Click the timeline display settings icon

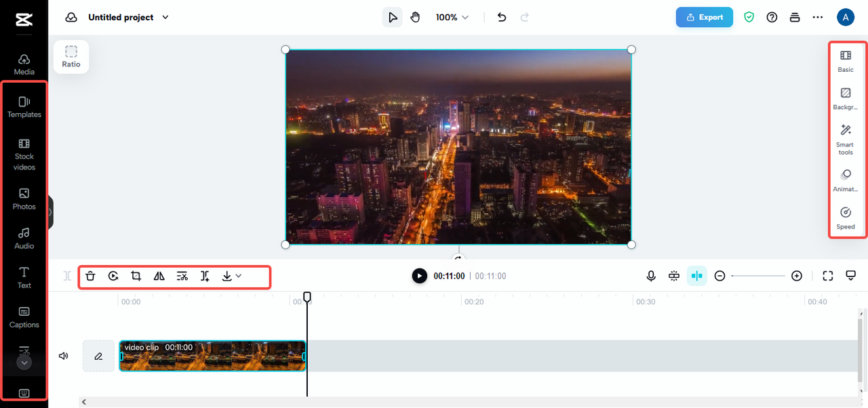[x=850, y=276]
